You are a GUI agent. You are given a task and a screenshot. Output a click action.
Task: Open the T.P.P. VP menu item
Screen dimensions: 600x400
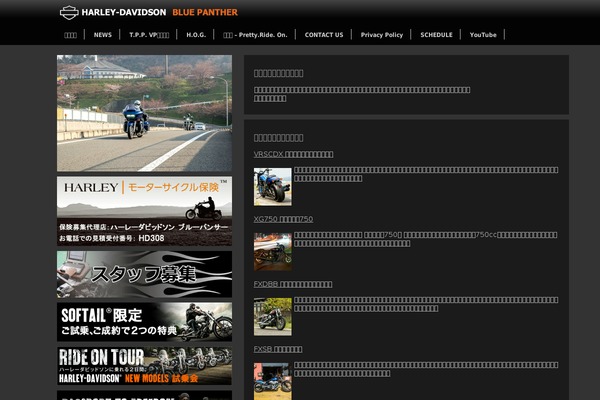(x=149, y=35)
